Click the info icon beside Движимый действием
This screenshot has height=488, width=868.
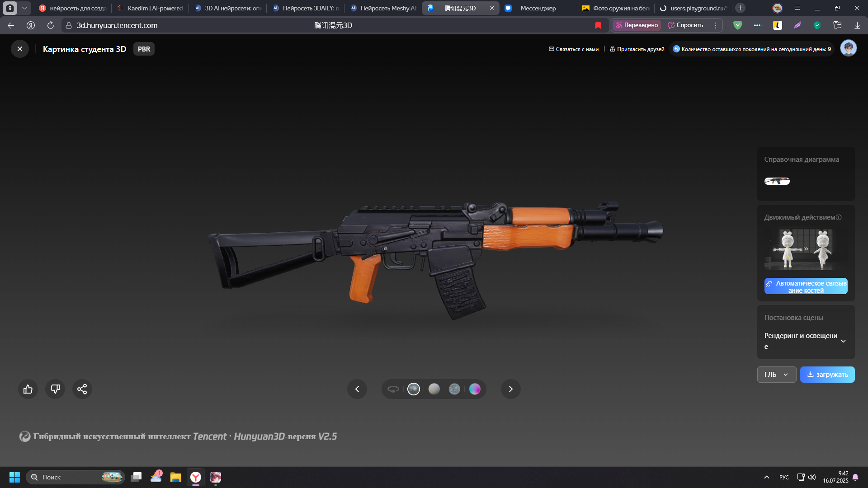click(839, 217)
